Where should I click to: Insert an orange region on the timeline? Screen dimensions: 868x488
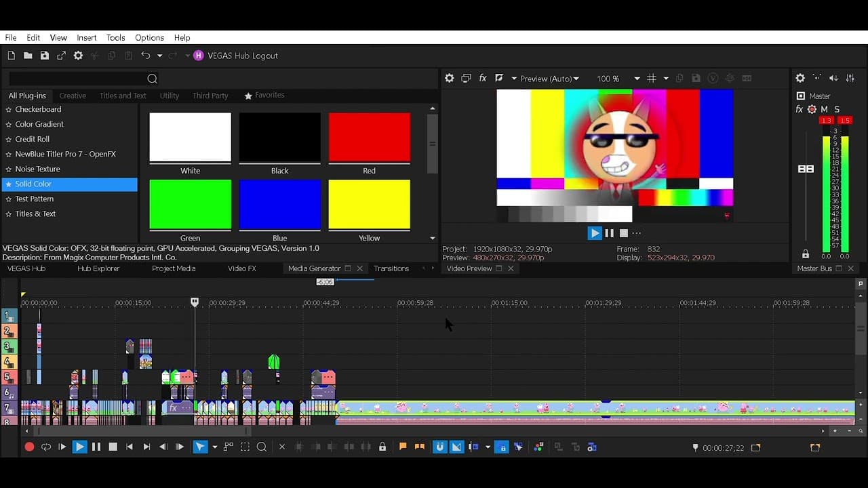click(x=420, y=447)
